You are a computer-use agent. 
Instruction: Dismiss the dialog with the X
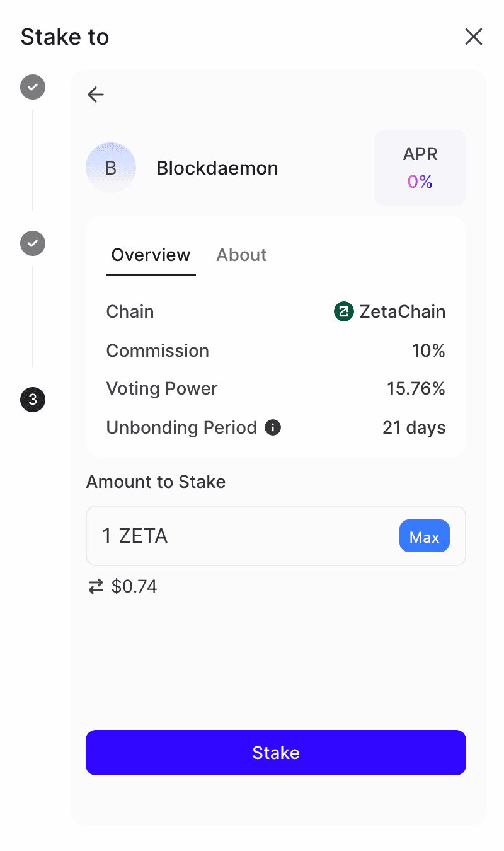[473, 37]
